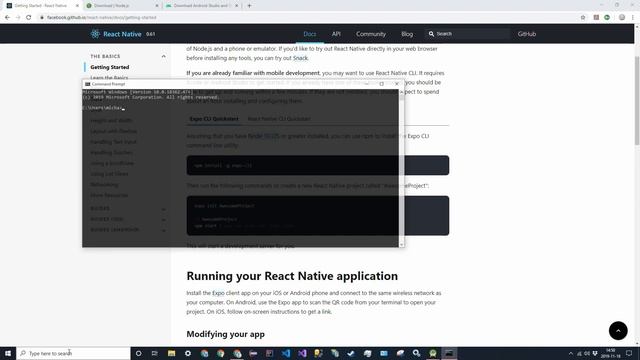Open the Docs navigation item
640x360 pixels.
point(310,34)
